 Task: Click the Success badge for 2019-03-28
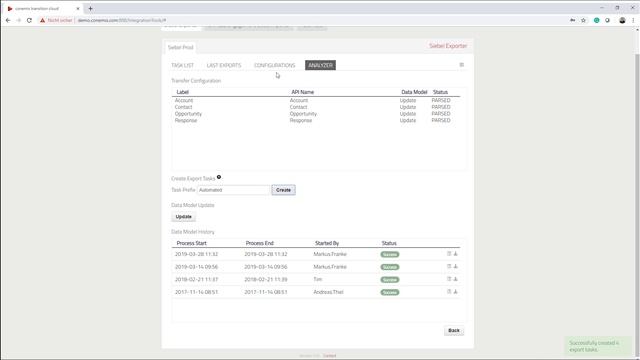pos(390,254)
